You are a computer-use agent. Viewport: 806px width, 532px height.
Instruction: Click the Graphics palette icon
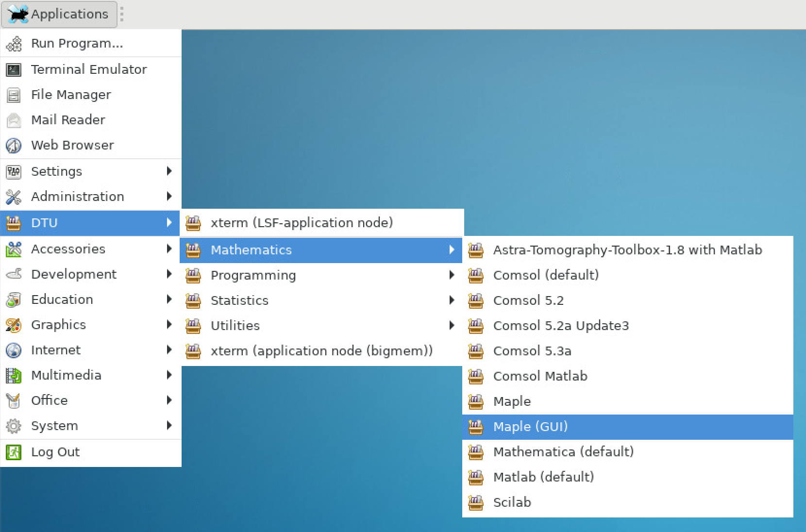click(x=14, y=325)
